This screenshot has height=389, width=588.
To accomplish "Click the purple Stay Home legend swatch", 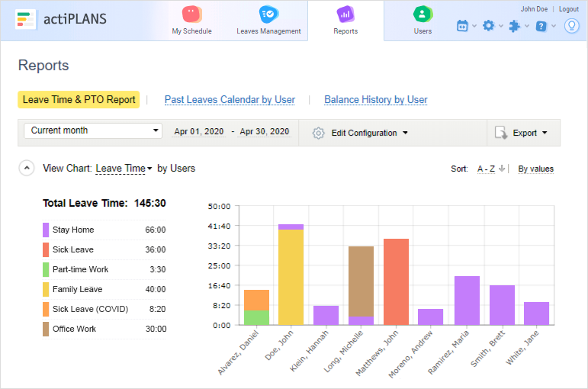I will (46, 230).
